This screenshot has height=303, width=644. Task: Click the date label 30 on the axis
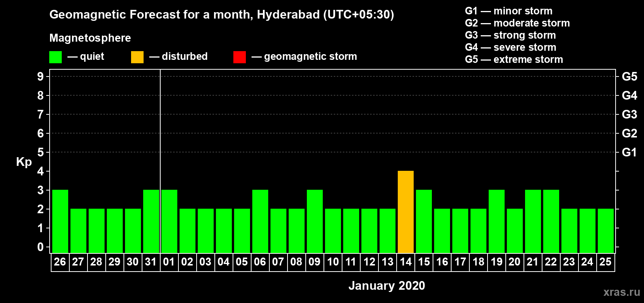(133, 262)
